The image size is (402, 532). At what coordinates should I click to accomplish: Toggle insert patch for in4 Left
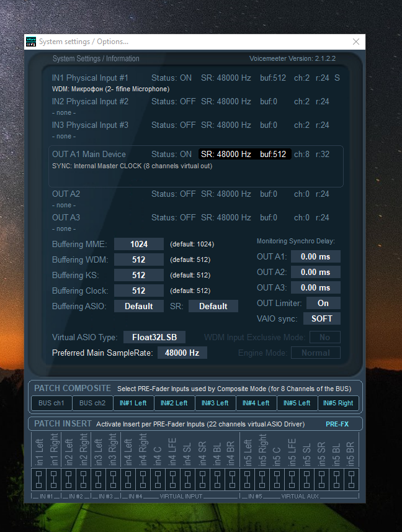(x=128, y=479)
